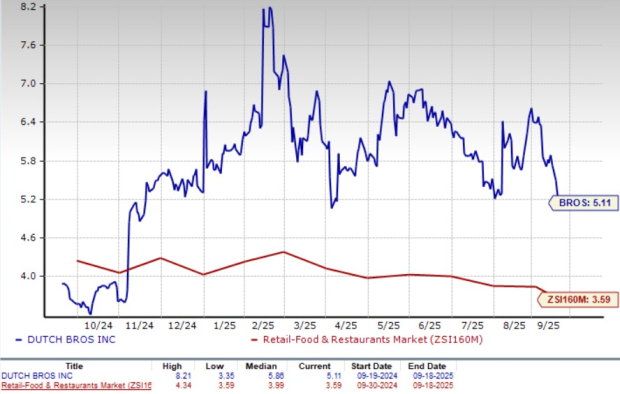This screenshot has height=394, width=620.
Task: Click the 3.99 median value cell
Action: [276, 385]
